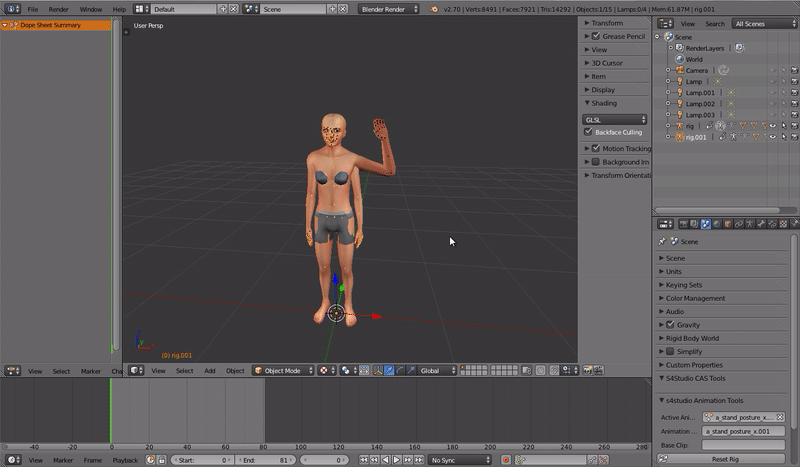800x467 pixels.
Task: Toggle renderability camera icon for Lamp.003
Action: pos(794,115)
